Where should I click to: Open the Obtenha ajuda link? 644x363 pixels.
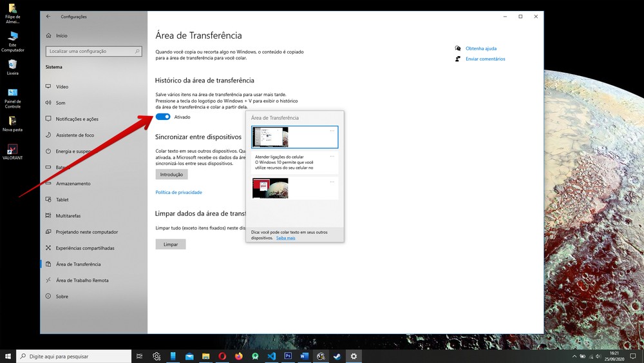481,48
